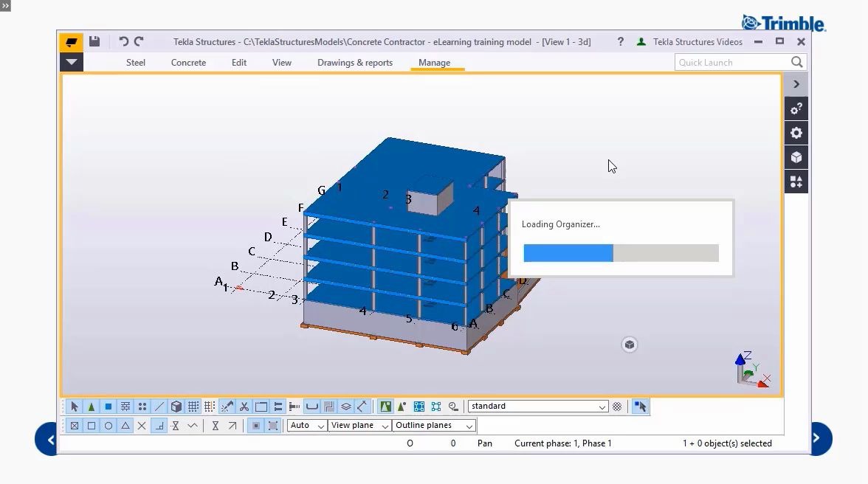
Task: Toggle select parts blue square switch
Action: point(108,407)
